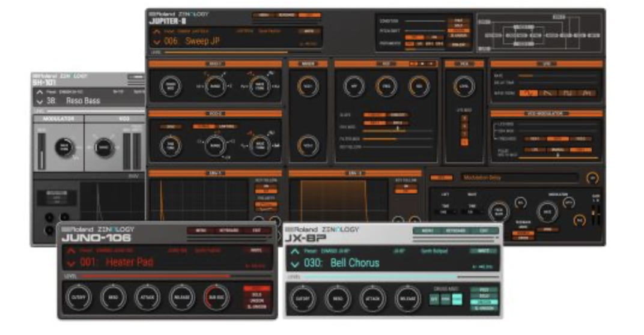Select next preset arrow on JUNO-106
Image resolution: width=644 pixels, height=335 pixels.
71,264
